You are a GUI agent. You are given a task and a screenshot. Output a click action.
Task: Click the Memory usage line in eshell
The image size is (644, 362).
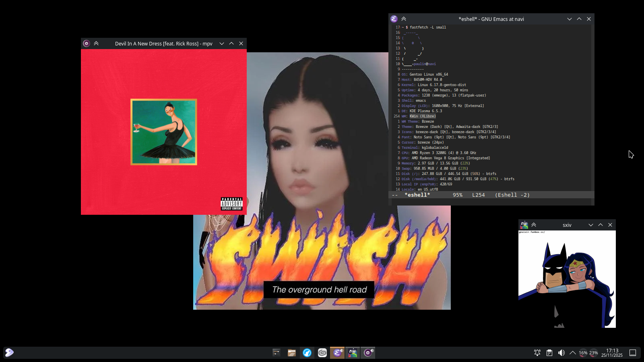(x=436, y=163)
